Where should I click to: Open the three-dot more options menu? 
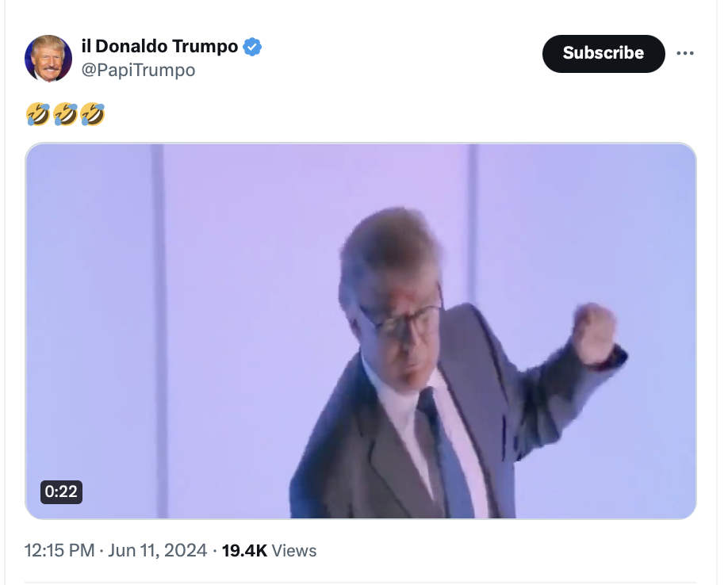684,53
